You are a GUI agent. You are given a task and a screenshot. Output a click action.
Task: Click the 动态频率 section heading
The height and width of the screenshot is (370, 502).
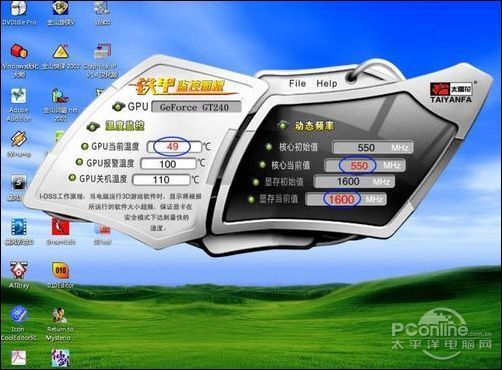coord(314,126)
